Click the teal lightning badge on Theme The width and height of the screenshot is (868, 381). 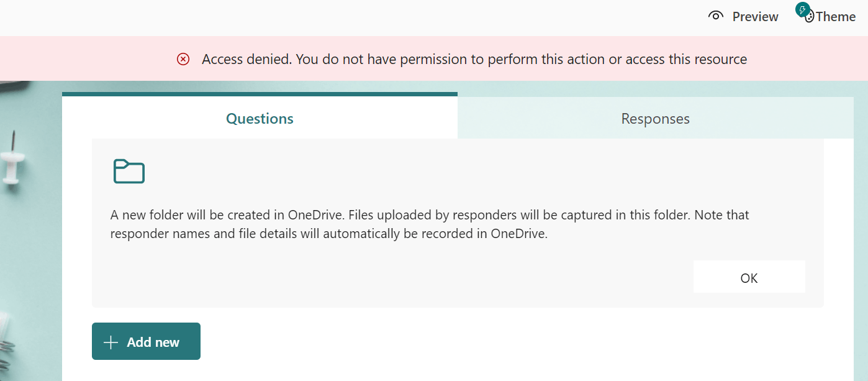click(x=803, y=10)
